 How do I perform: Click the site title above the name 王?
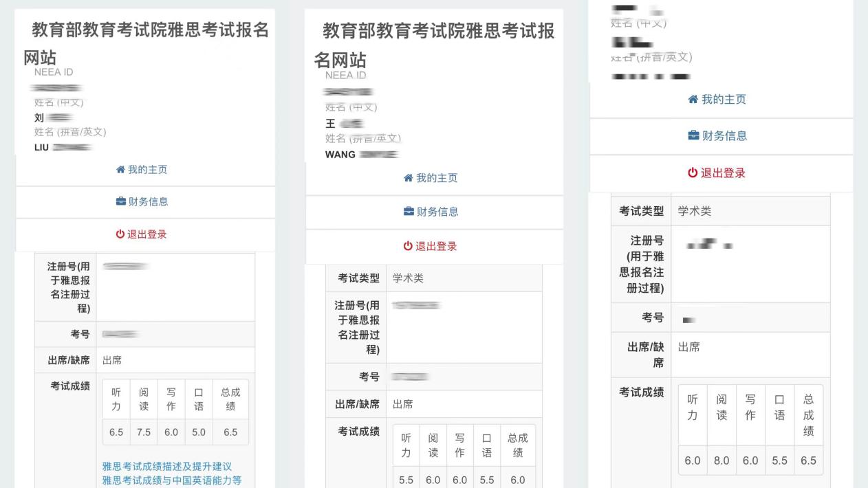tap(434, 45)
